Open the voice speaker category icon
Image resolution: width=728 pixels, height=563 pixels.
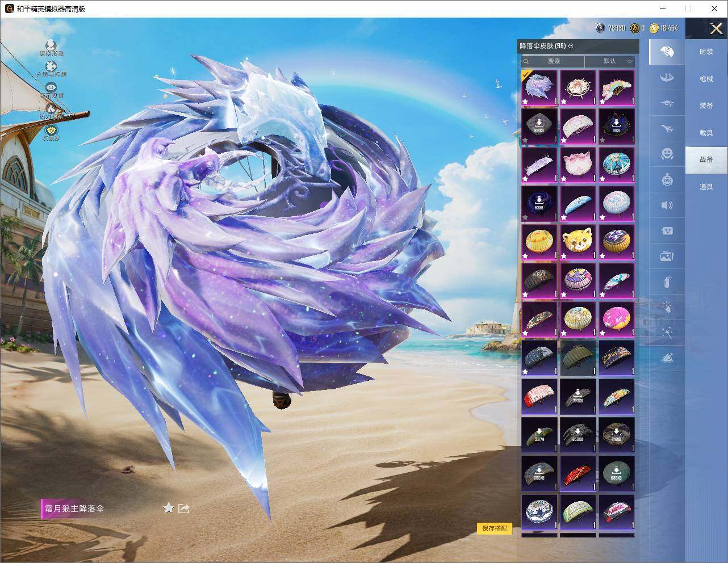click(x=667, y=205)
